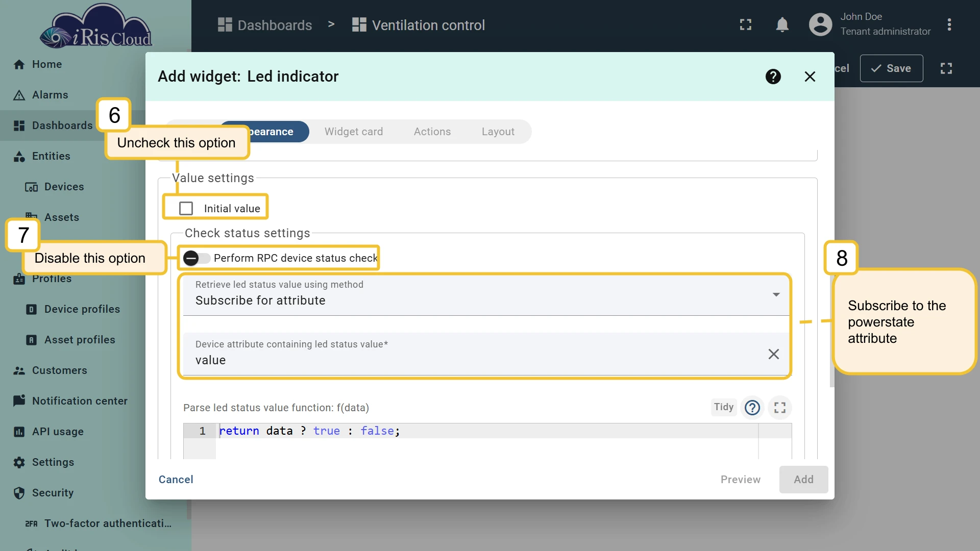Click the Add button
Screen dimensions: 980x551
tap(804, 480)
